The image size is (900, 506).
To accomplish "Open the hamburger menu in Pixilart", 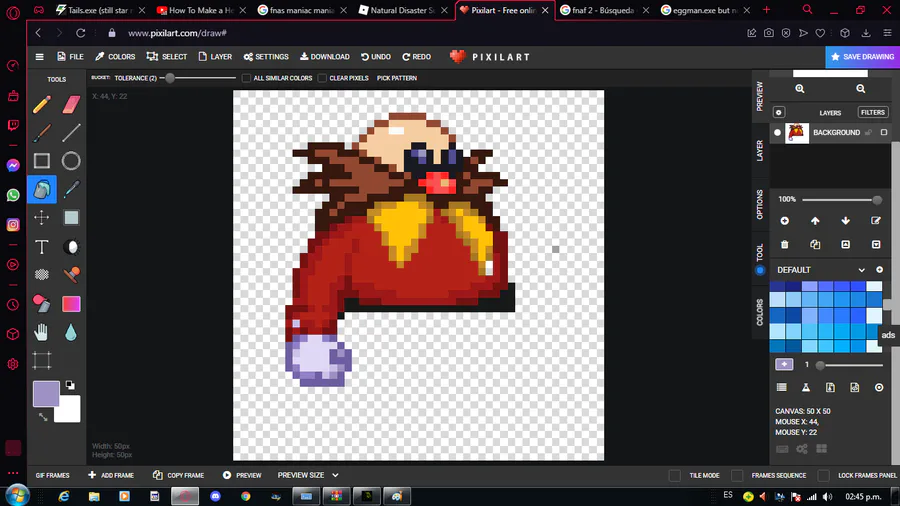I will click(x=40, y=57).
